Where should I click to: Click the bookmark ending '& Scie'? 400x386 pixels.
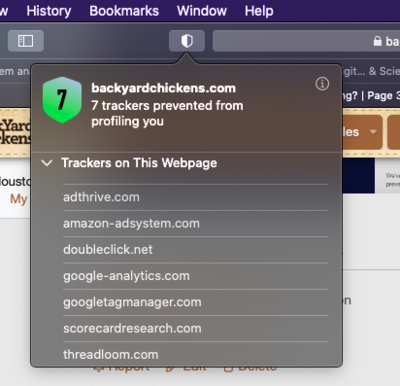pos(371,71)
